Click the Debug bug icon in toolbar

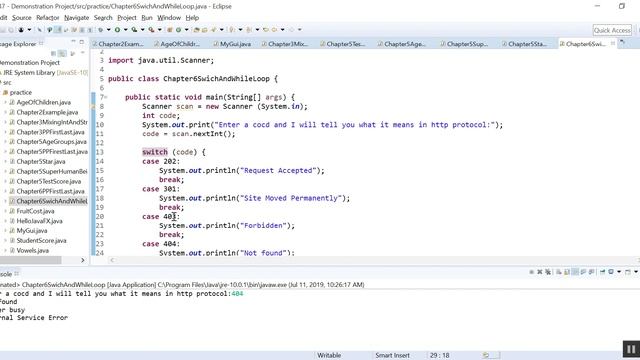pos(100,30)
